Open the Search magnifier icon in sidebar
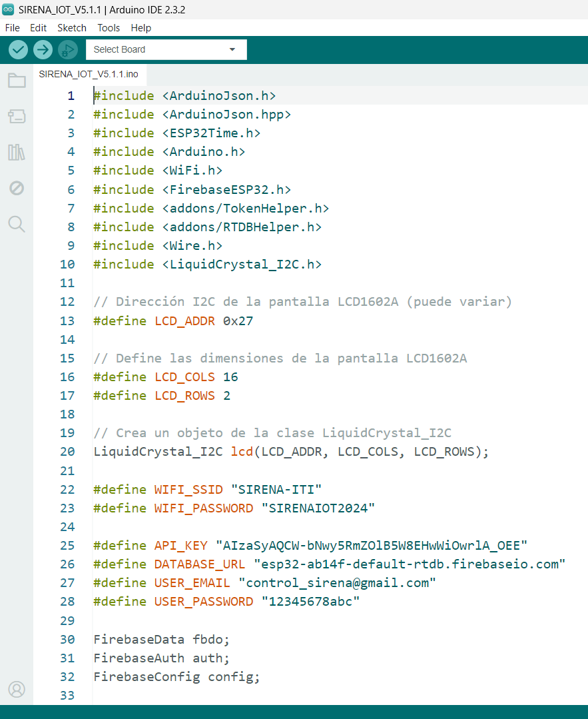The width and height of the screenshot is (588, 719). [17, 224]
